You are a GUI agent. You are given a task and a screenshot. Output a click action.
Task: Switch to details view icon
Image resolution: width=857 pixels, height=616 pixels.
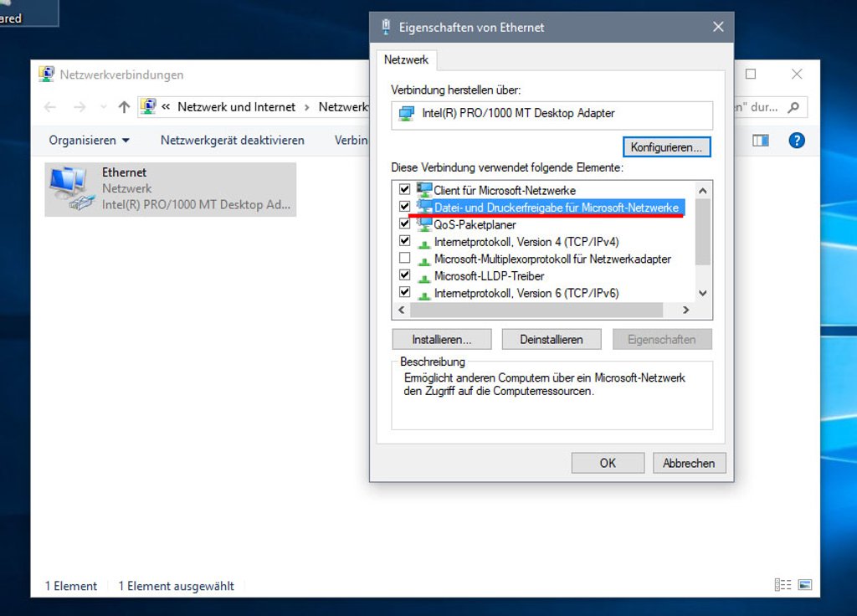(x=783, y=585)
